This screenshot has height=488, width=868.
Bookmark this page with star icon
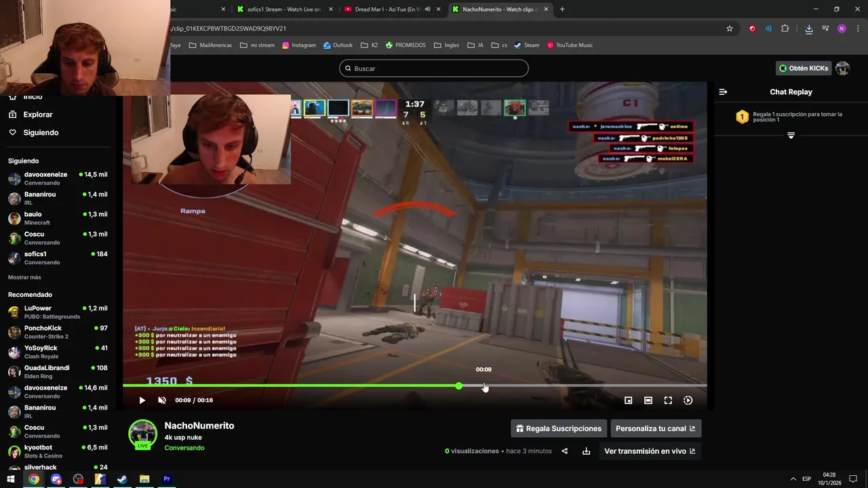730,28
